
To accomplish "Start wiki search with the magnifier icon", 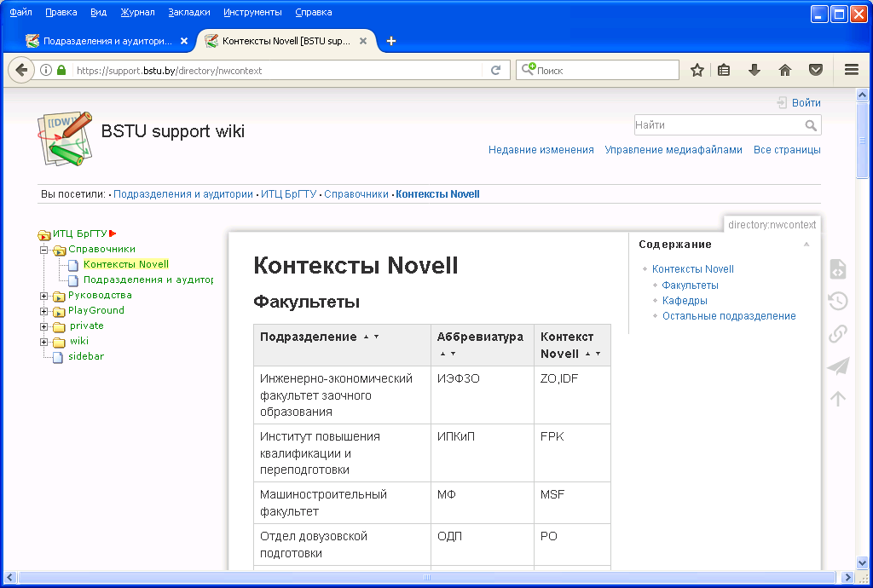I will coord(812,124).
